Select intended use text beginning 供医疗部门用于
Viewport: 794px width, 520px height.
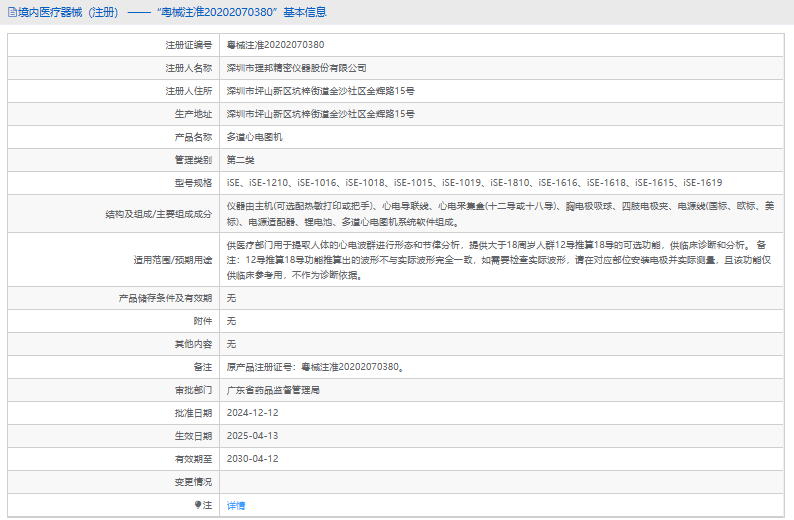[499, 260]
